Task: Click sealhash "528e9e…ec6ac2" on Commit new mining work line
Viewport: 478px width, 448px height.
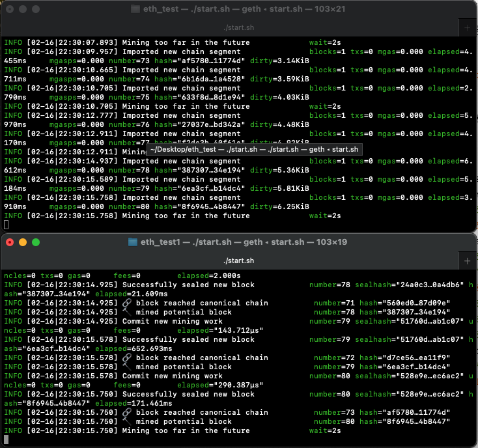Action: (x=410, y=376)
